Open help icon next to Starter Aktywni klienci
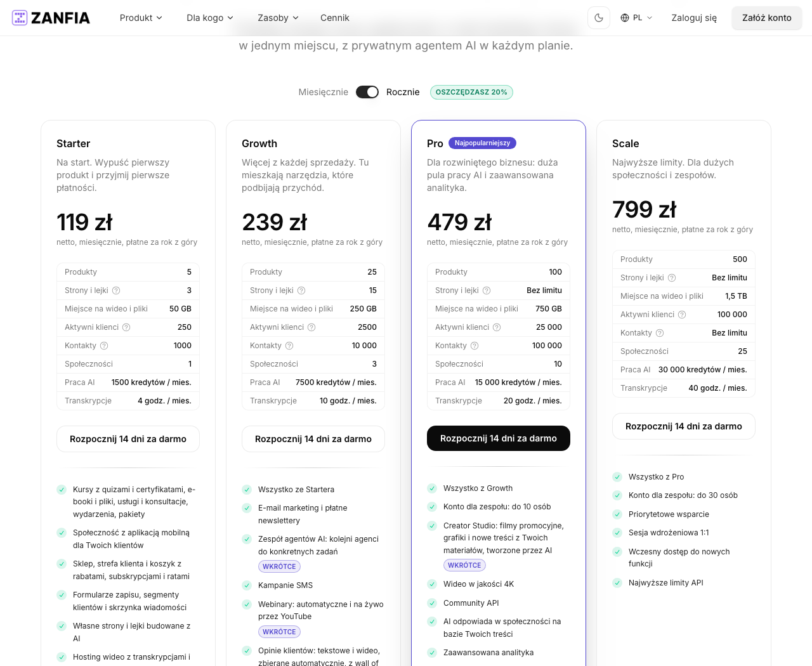Viewport: 812px width, 666px height. coord(126,327)
